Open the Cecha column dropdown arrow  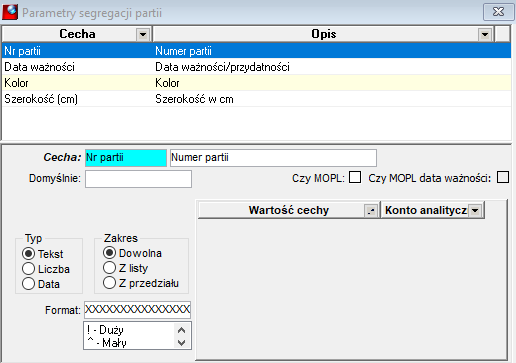143,34
